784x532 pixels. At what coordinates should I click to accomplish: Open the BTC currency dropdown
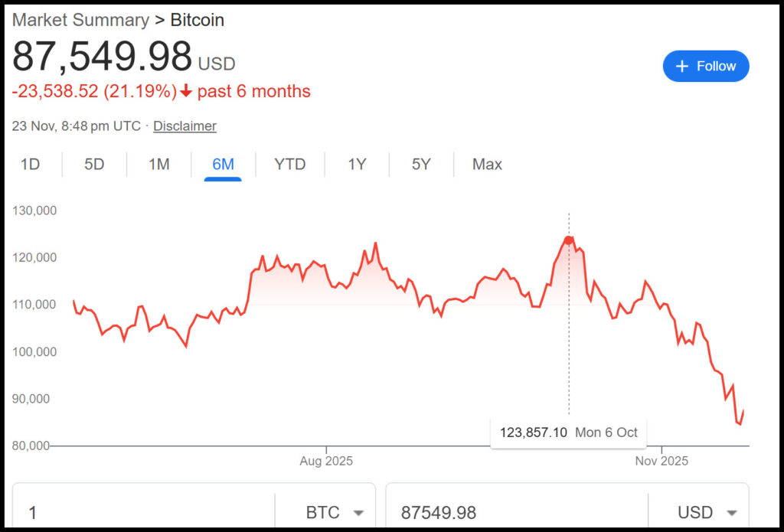point(334,512)
